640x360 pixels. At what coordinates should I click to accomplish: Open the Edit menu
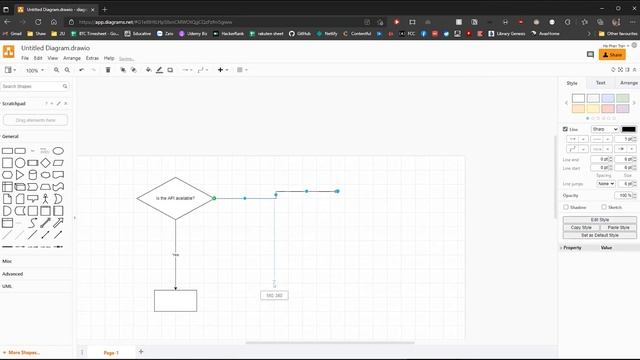tap(38, 58)
